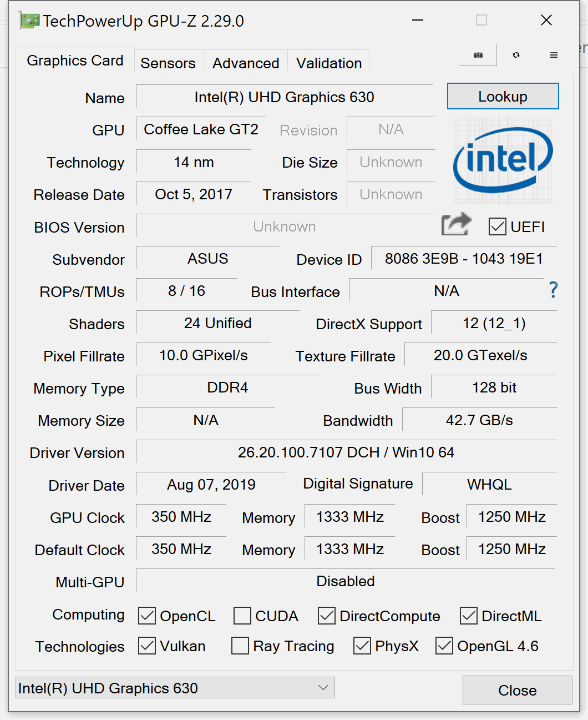Click the Lookup button
This screenshot has width=588, height=720.
coord(503,96)
